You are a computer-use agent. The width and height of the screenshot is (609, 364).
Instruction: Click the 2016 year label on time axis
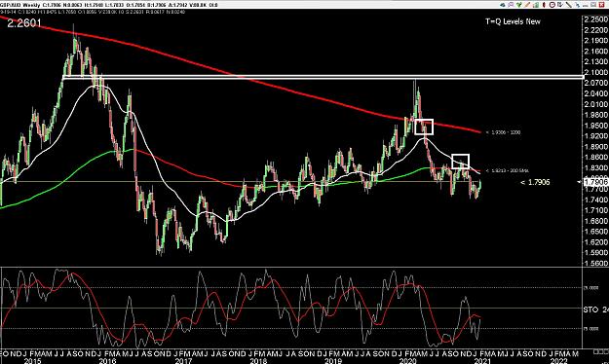click(107, 361)
